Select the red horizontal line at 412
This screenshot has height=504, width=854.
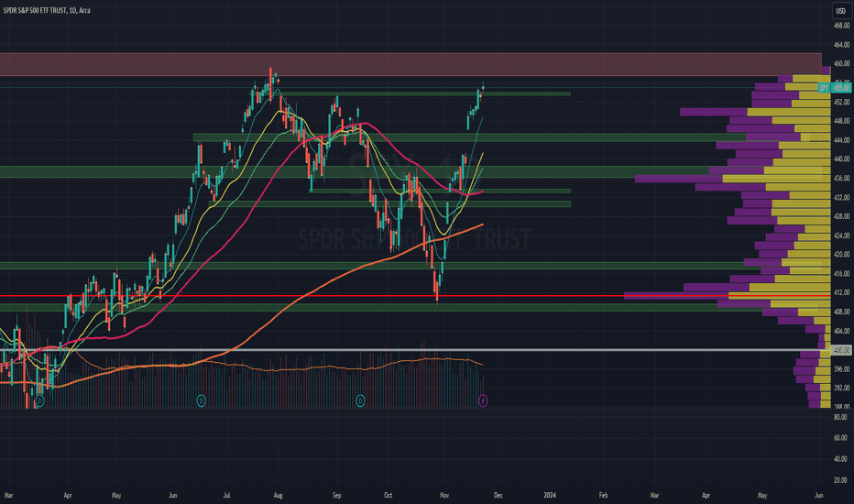coord(414,296)
